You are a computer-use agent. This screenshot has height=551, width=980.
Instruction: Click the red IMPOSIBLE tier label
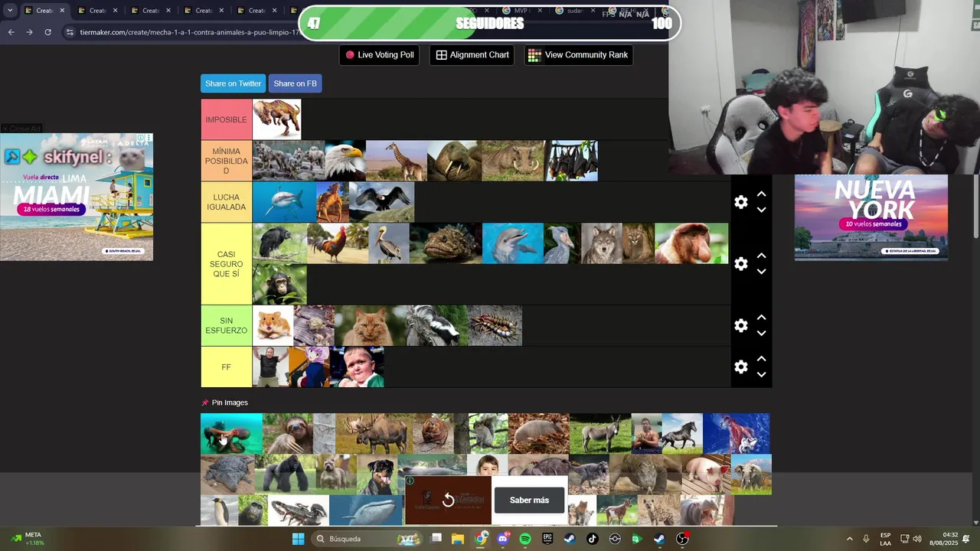(x=226, y=119)
